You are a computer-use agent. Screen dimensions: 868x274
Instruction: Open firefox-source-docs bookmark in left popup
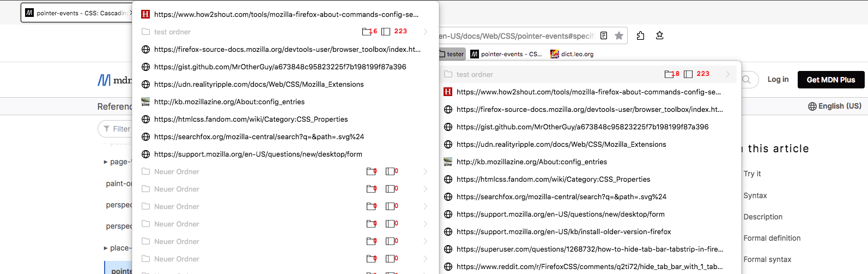[x=286, y=49]
